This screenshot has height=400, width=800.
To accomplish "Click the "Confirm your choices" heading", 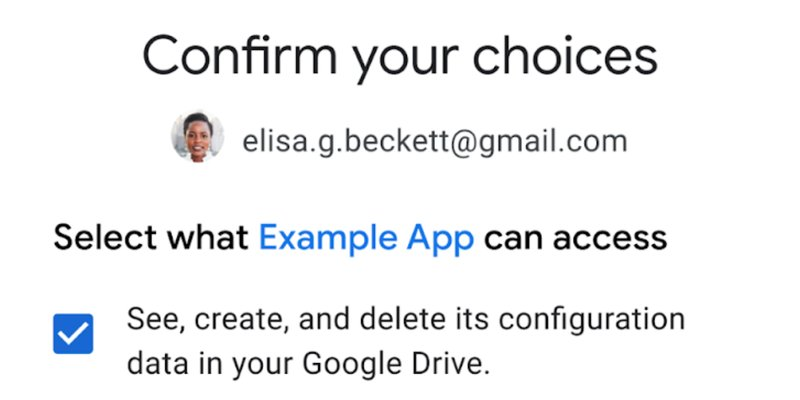I will coord(400,57).
